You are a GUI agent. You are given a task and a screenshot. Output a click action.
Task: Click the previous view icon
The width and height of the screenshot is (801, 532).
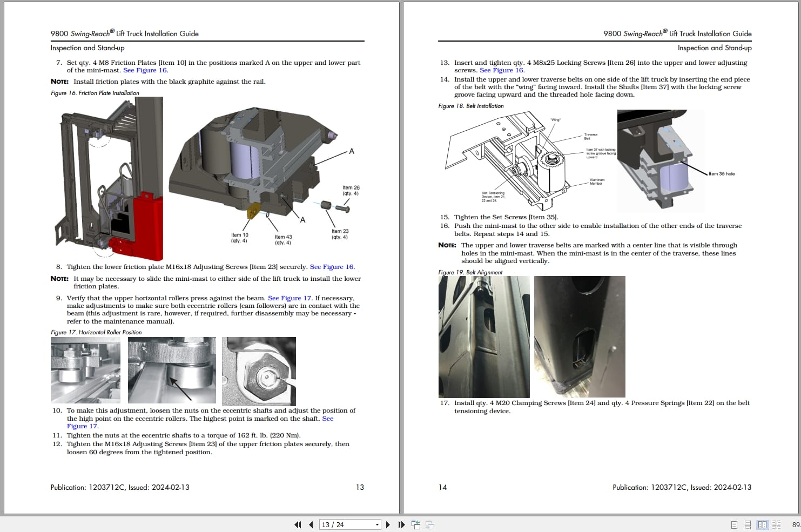click(416, 524)
